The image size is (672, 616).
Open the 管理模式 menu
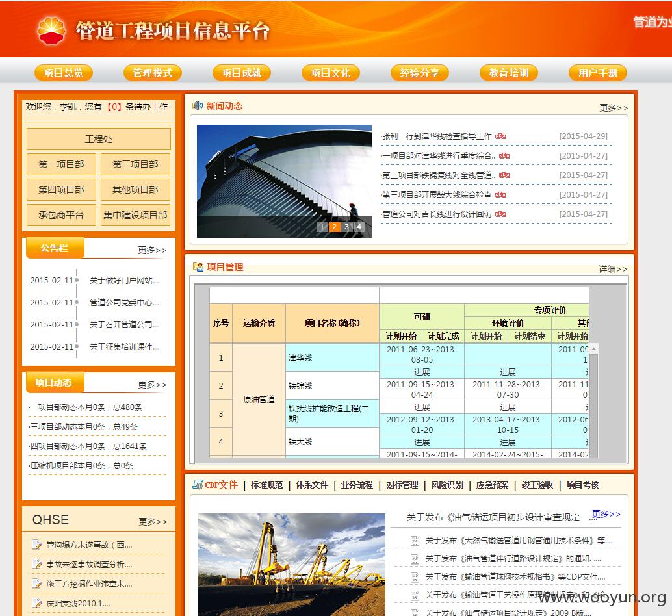[153, 73]
